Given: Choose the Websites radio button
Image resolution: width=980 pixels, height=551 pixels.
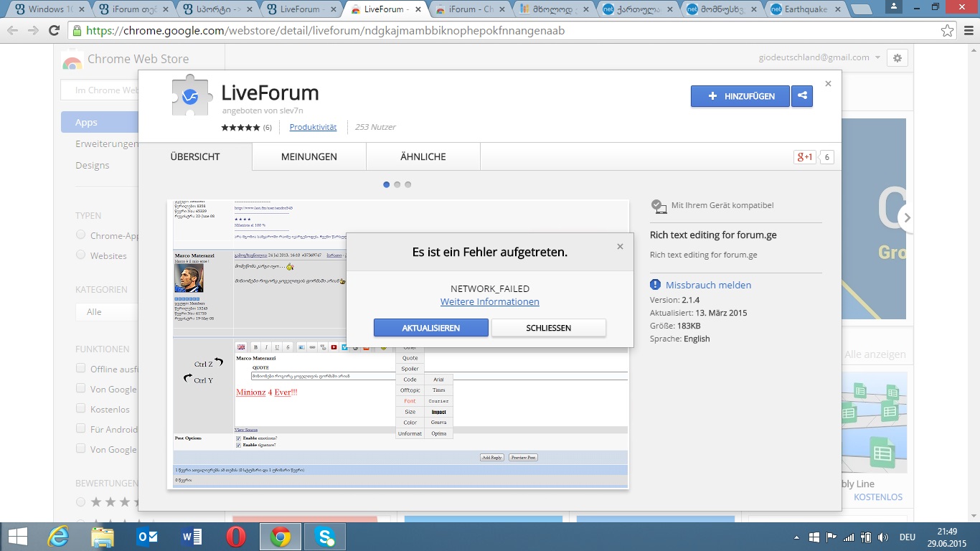Looking at the screenshot, I should pyautogui.click(x=80, y=255).
